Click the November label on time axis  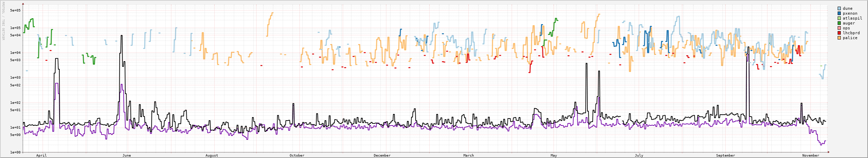(811, 156)
